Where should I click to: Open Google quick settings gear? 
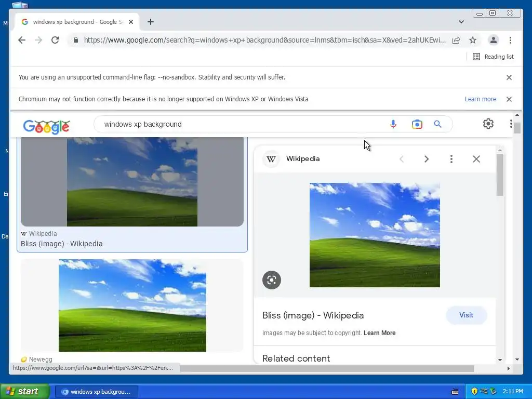488,124
